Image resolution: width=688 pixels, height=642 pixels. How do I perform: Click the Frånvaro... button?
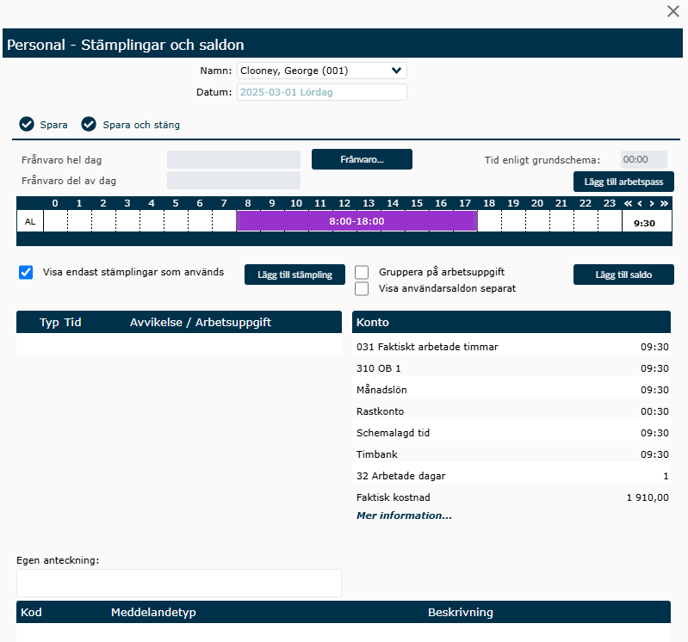361,159
